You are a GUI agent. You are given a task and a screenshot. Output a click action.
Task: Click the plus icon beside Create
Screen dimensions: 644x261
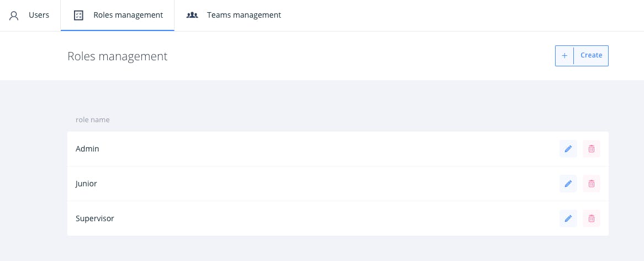click(564, 56)
